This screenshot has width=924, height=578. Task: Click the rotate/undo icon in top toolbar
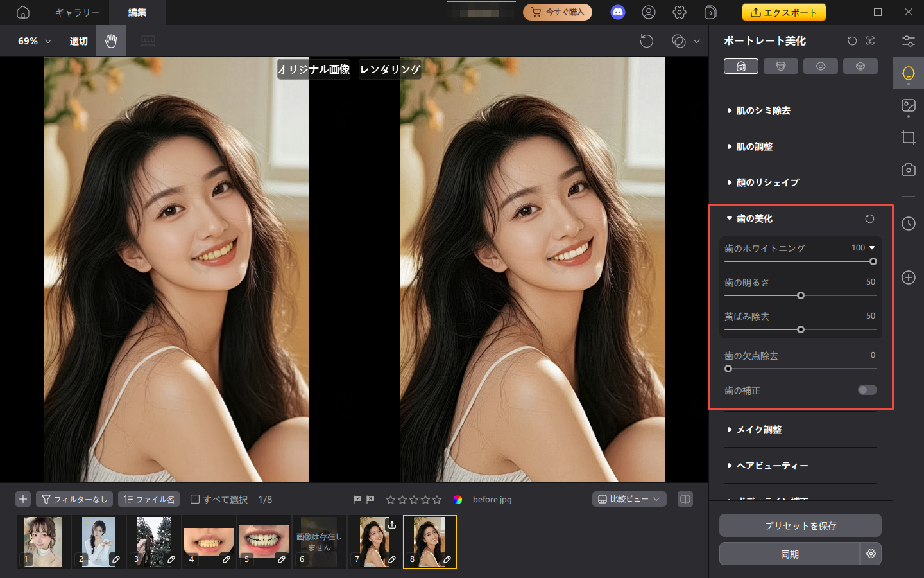[646, 41]
